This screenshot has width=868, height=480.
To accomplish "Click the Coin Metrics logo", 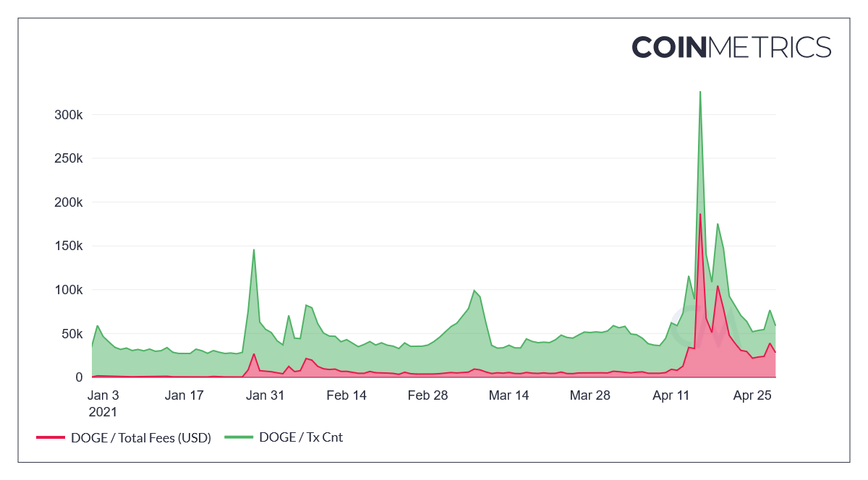I will point(731,48).
